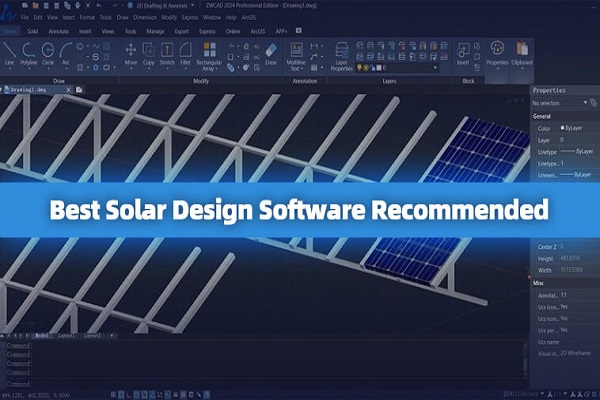Switch to the Solid ribbon tab
Viewport: 600px width, 400px height.
point(33,31)
